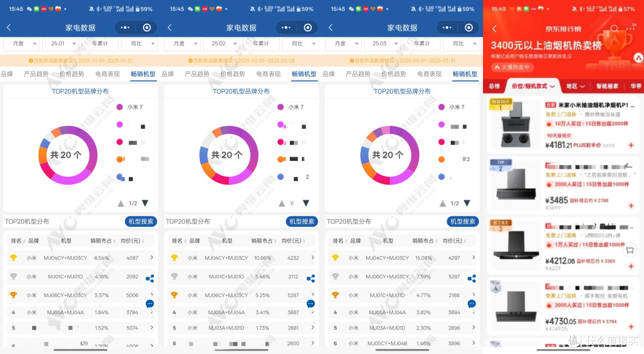
Task: Open the 年累计 dropdown in the 25.02 screen
Action: tap(261, 44)
